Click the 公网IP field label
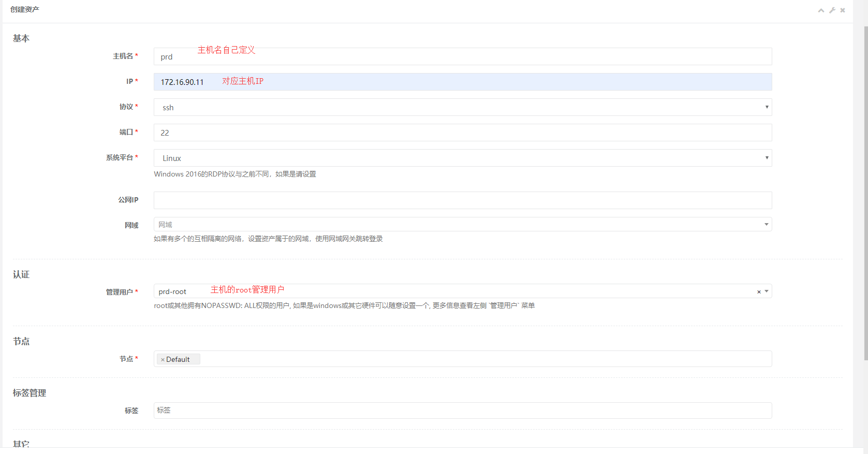868x454 pixels. pos(128,200)
